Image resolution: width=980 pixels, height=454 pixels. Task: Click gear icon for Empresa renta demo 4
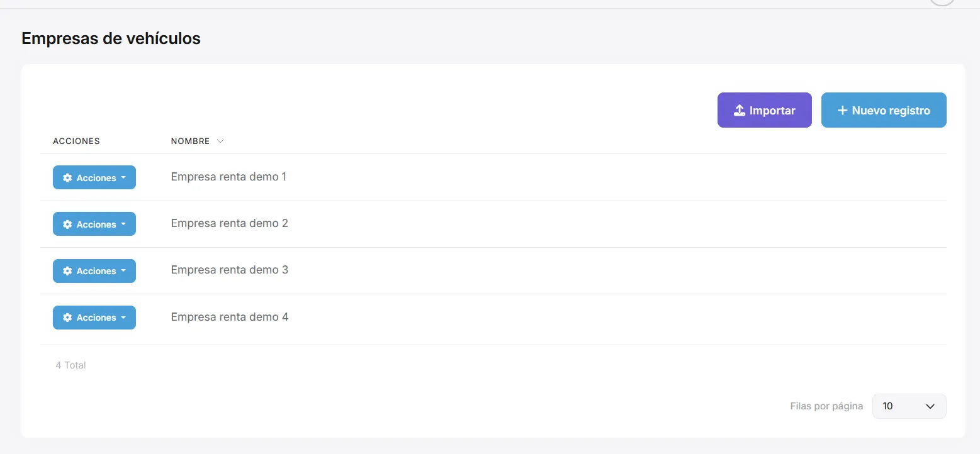(x=67, y=318)
